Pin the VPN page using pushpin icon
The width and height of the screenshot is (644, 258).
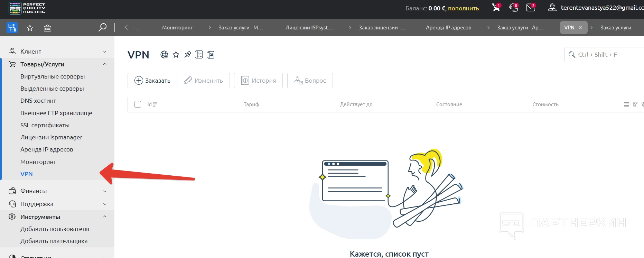pos(188,55)
